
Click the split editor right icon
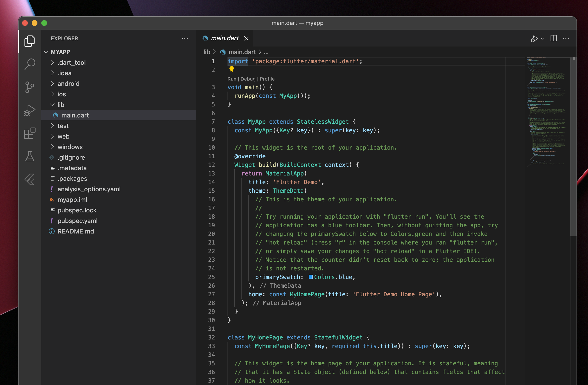pyautogui.click(x=553, y=38)
